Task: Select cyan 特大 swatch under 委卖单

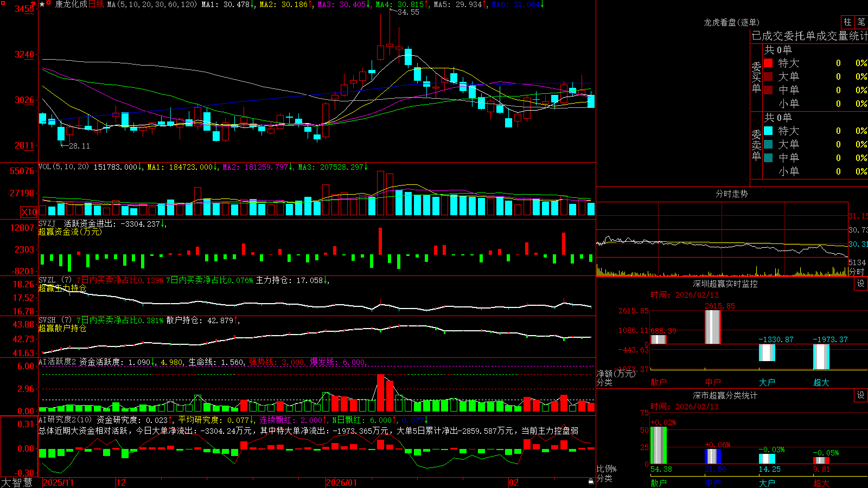Action: pos(768,131)
